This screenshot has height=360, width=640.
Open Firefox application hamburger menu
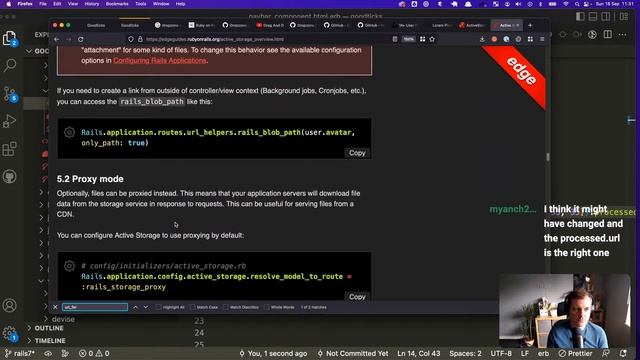click(542, 39)
